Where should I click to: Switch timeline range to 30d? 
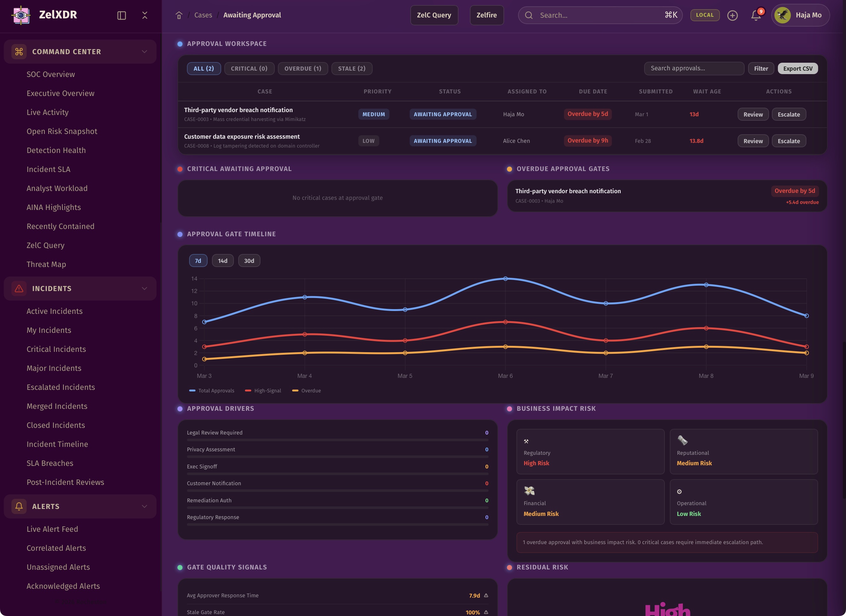tap(249, 261)
